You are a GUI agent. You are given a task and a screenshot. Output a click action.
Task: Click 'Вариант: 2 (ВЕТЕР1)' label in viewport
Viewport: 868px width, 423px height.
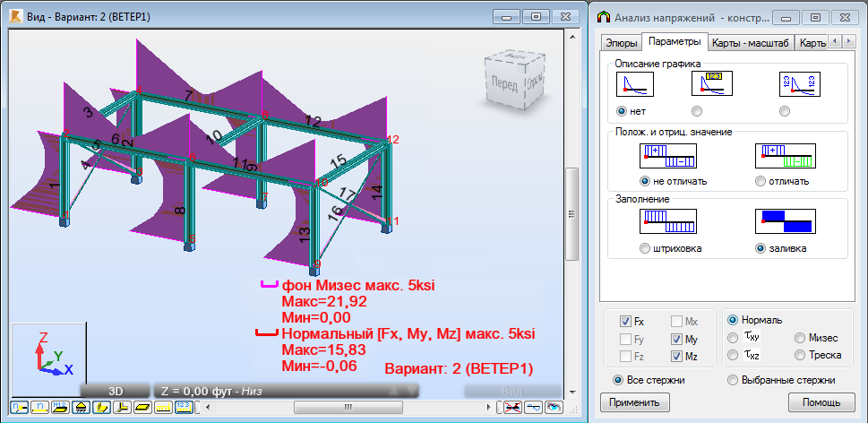[x=459, y=368]
